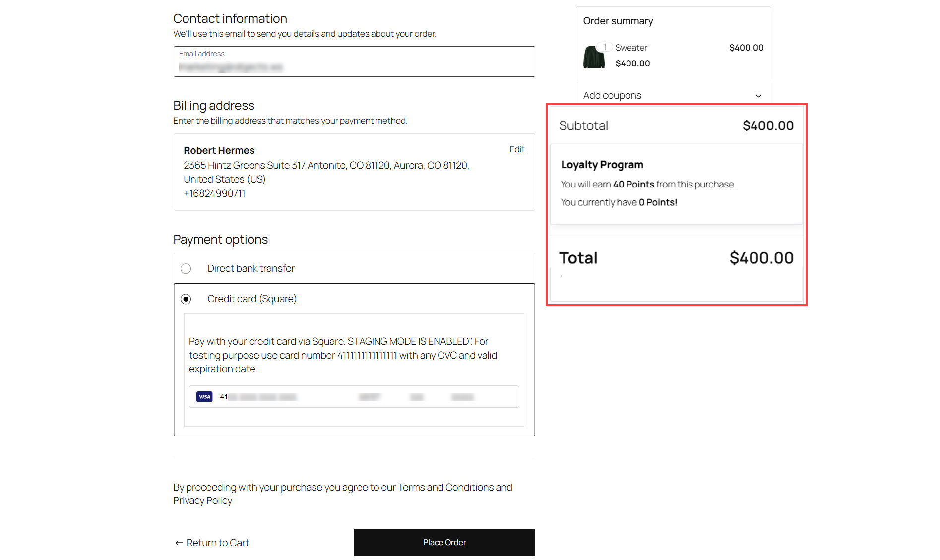Viewport: 940px width, 560px height.
Task: Click the card postal code field
Action: [462, 397]
